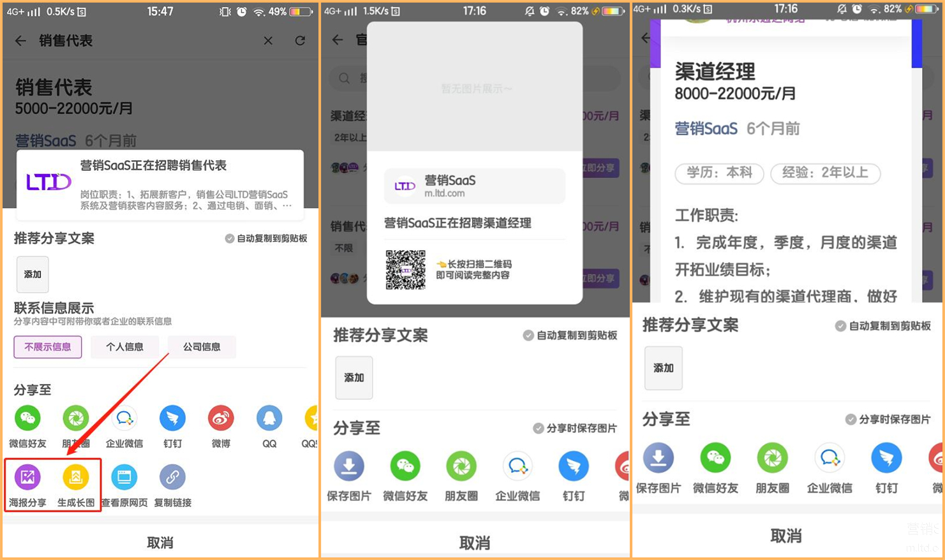Select the 个人信息 contact option
This screenshot has height=560, width=945.
tap(124, 347)
